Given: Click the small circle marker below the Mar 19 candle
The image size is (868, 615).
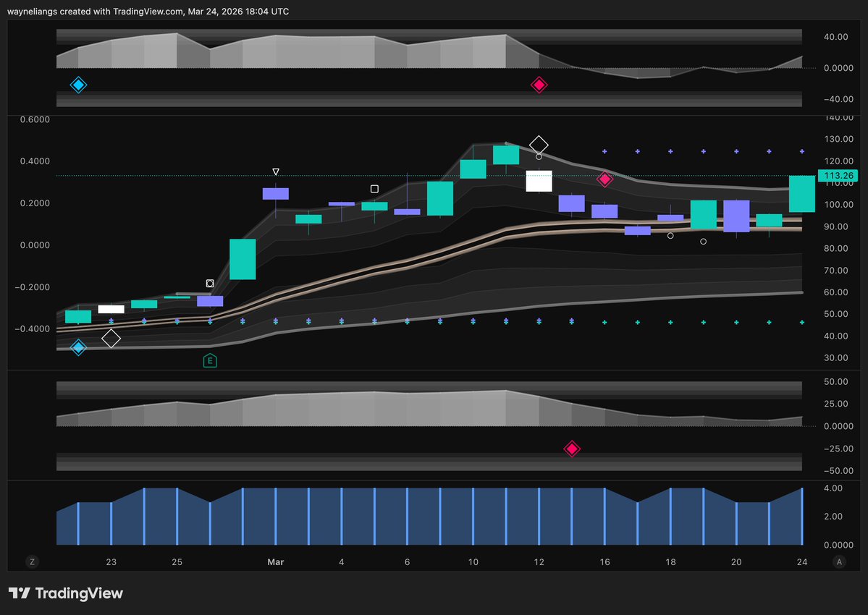Looking at the screenshot, I should click(703, 242).
